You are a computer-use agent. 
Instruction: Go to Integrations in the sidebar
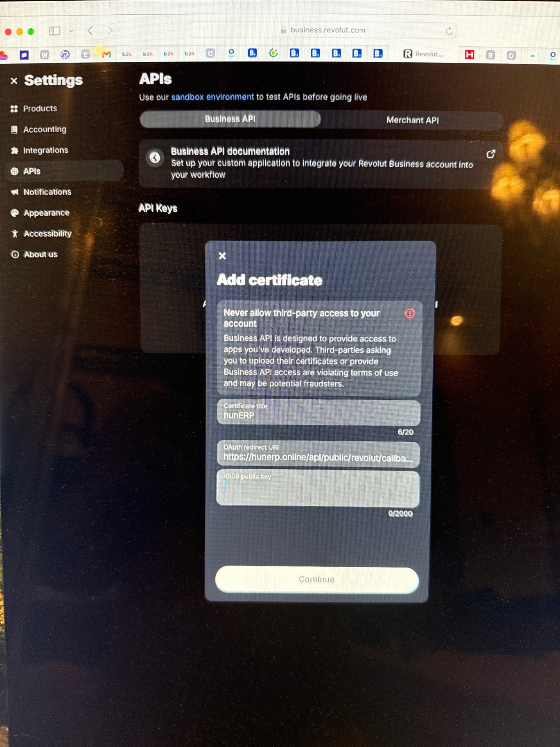[x=45, y=150]
